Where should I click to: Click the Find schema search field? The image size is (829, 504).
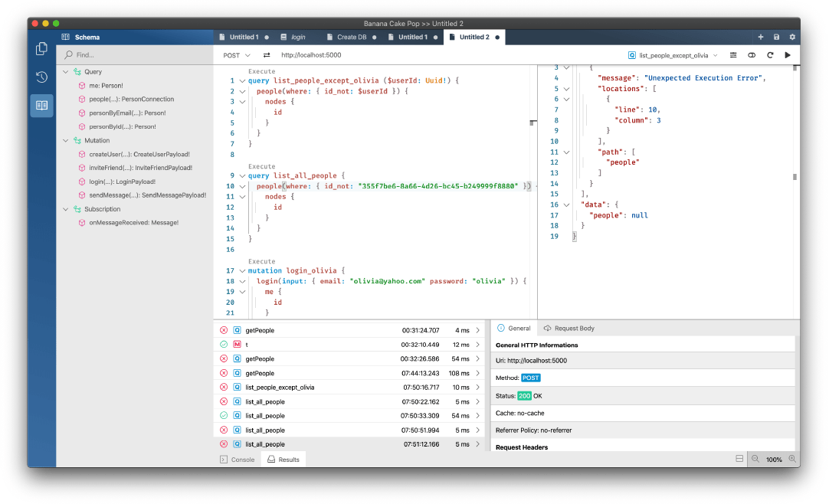tap(135, 55)
